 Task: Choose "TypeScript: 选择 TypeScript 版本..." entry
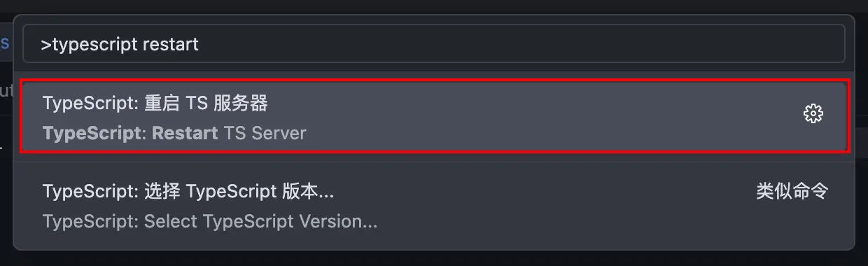(x=435, y=206)
